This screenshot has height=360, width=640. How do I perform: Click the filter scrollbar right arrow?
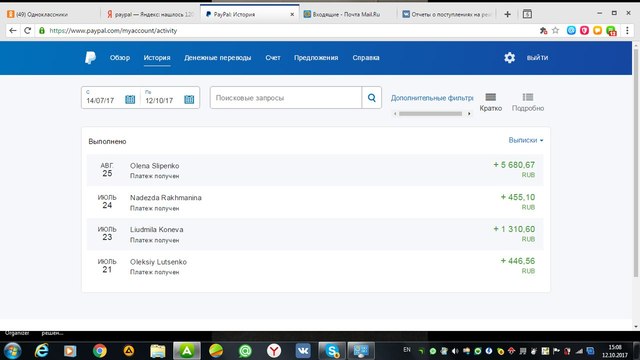point(469,114)
